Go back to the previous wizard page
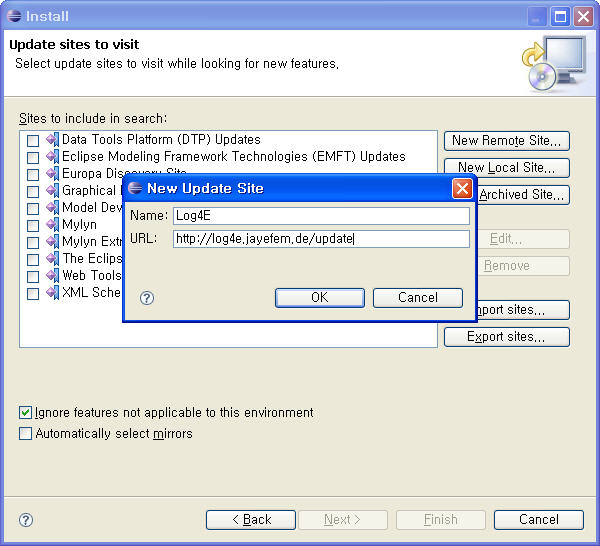 [x=251, y=520]
